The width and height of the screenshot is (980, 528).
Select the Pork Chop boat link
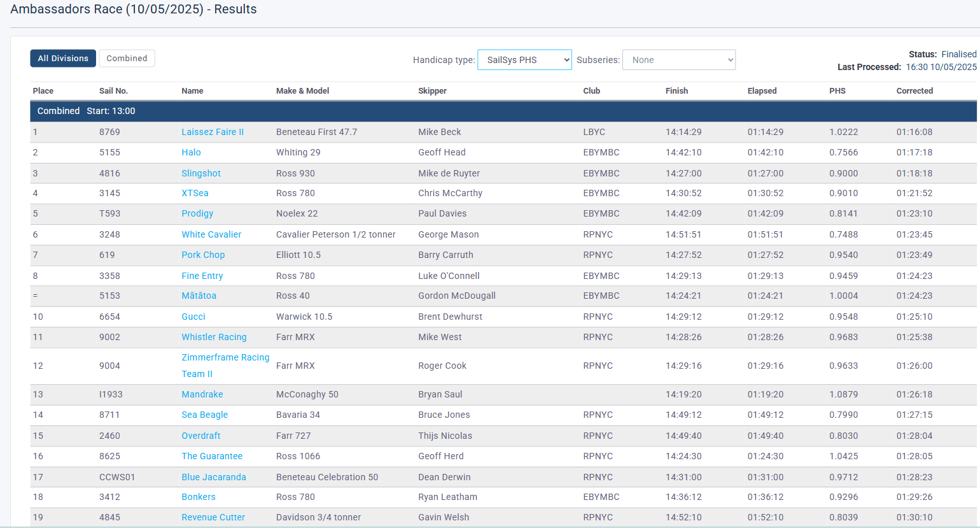coord(203,255)
